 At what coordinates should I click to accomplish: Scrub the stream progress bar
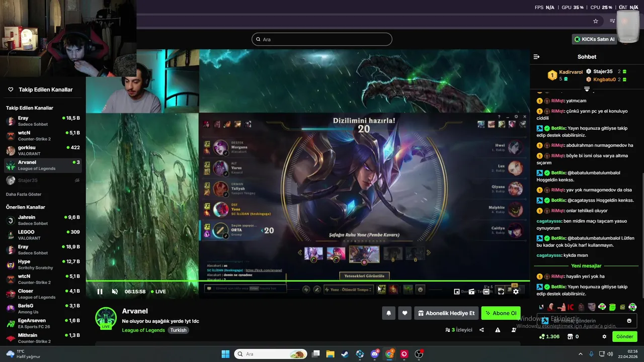(307, 281)
